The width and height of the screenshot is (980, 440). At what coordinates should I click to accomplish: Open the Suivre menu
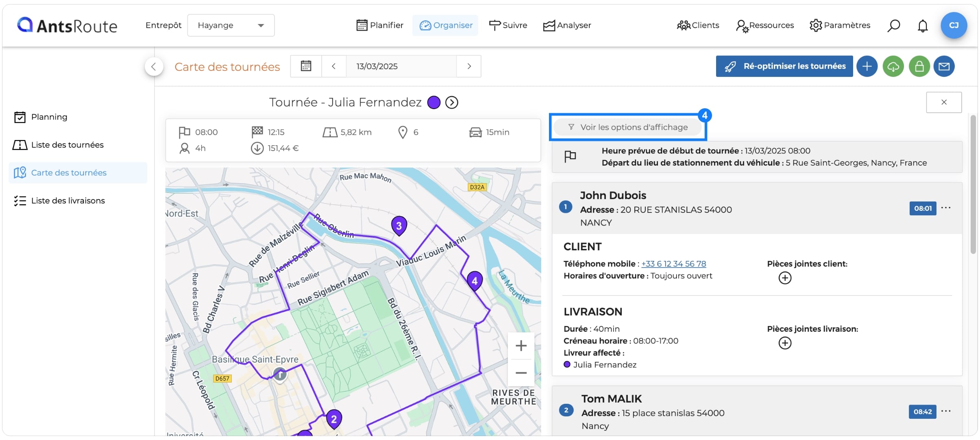pos(508,25)
